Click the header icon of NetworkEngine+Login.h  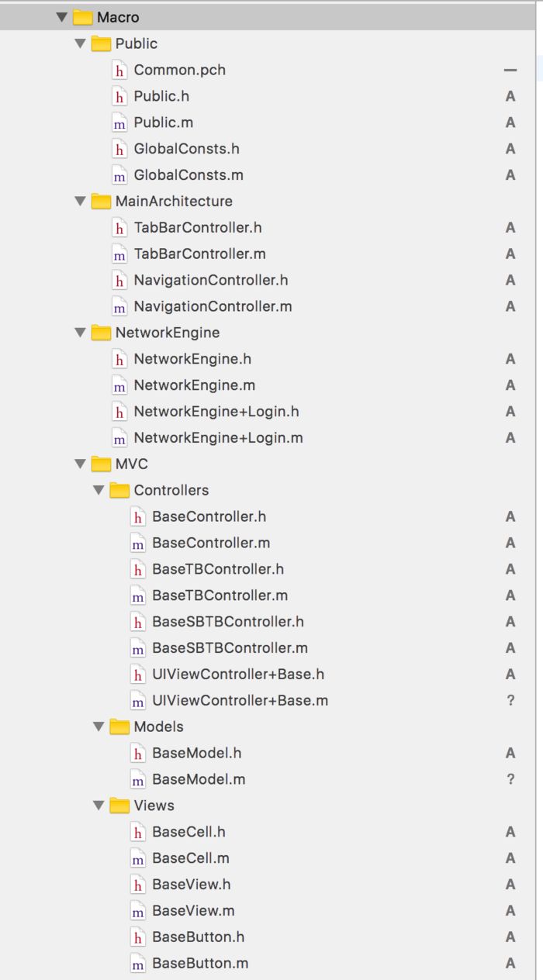(119, 412)
